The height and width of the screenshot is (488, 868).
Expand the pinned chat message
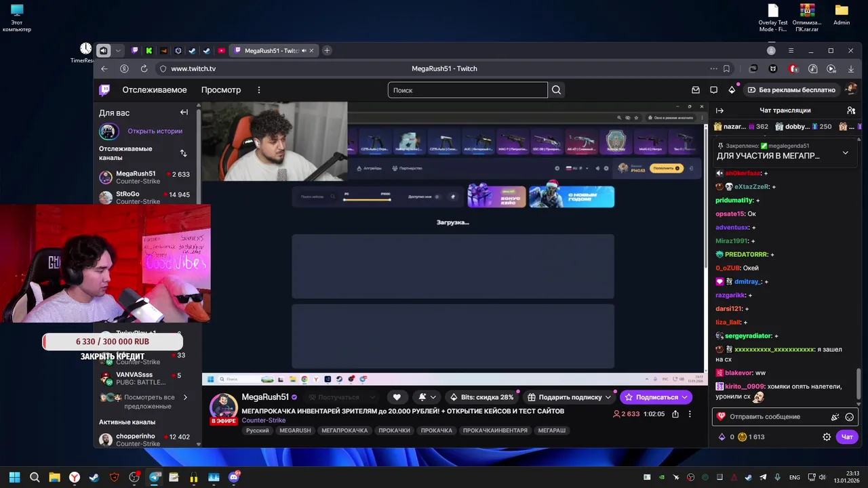click(845, 153)
